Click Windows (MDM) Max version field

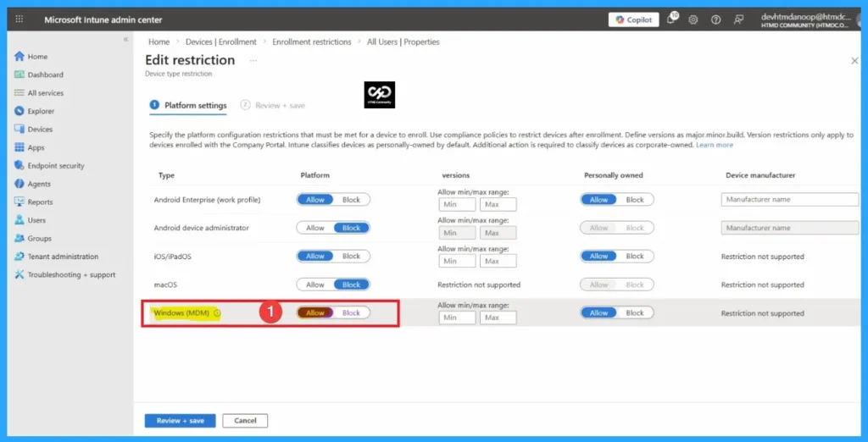tap(498, 318)
